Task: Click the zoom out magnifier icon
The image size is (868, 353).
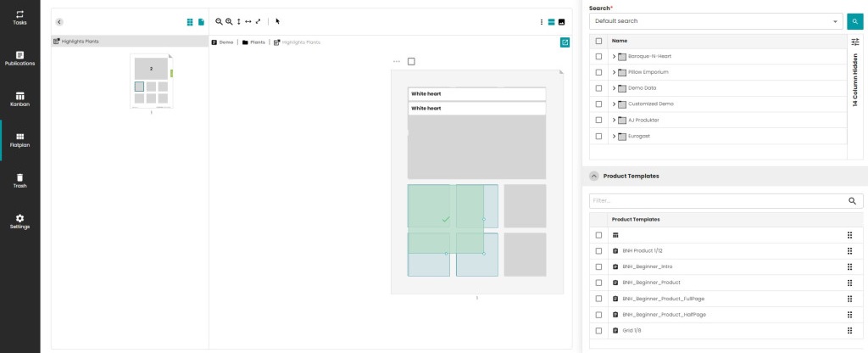Action: click(219, 21)
